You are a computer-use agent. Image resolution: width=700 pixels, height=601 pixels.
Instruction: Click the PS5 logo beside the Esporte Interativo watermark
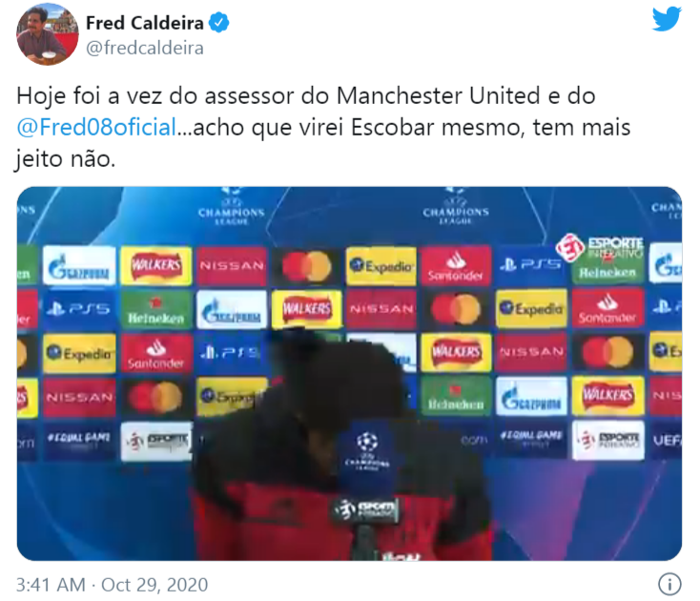point(531,265)
